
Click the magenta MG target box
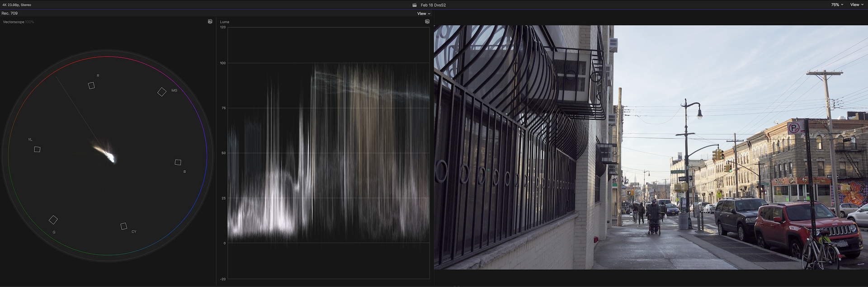point(161,92)
